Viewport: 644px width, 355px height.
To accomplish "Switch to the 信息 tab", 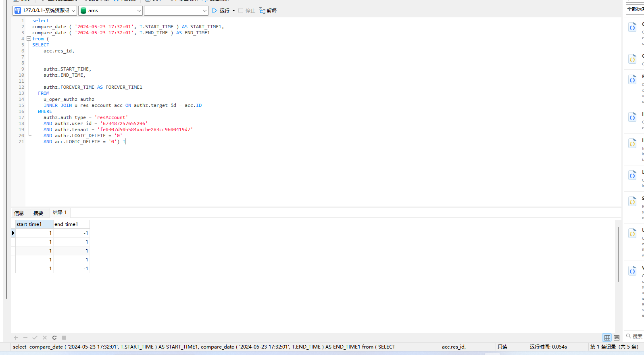I will 19,213.
